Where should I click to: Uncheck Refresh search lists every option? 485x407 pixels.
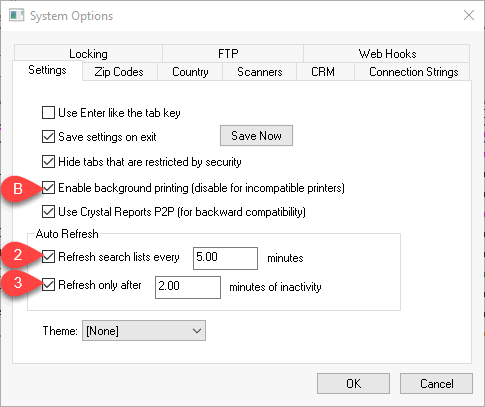coord(48,257)
